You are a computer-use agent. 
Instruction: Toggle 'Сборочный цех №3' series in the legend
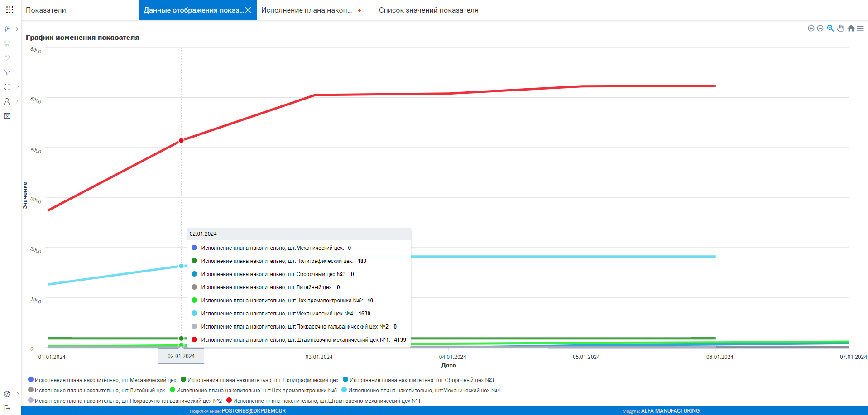click(418, 380)
